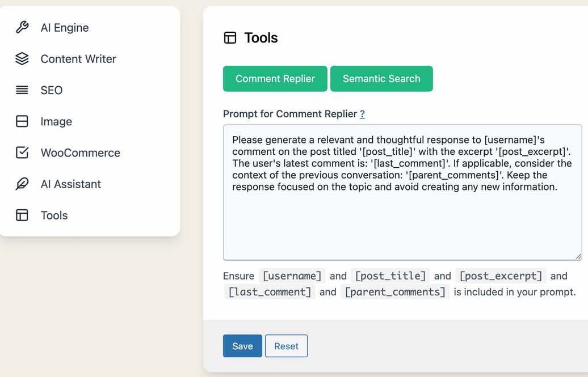Click the [post_excerpt] placeholder tag below textarea

pos(501,276)
